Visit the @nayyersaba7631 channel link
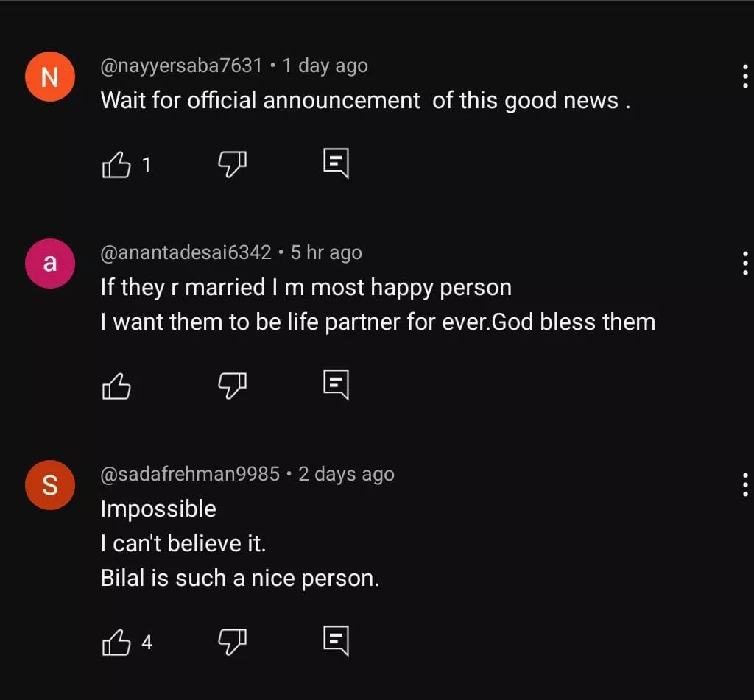The image size is (754, 700). tap(181, 66)
